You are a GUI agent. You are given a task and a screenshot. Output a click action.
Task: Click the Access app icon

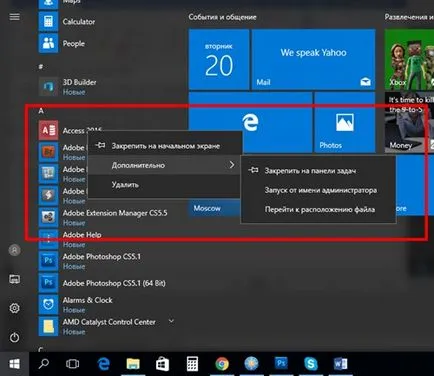coord(48,130)
